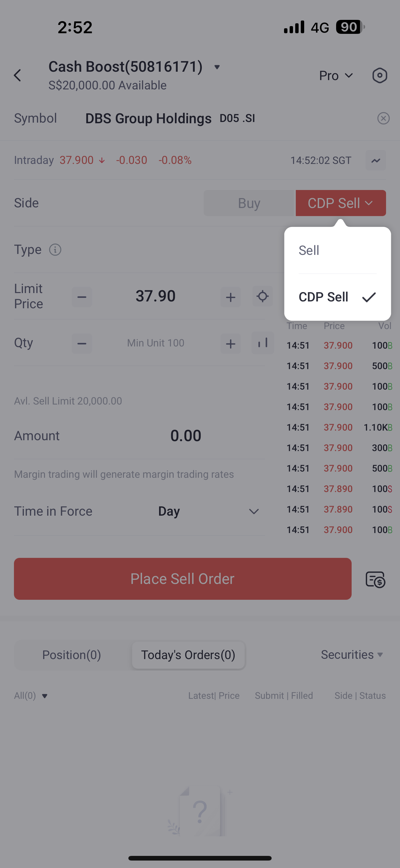
Task: Choose Sell option in popup
Action: click(x=337, y=250)
